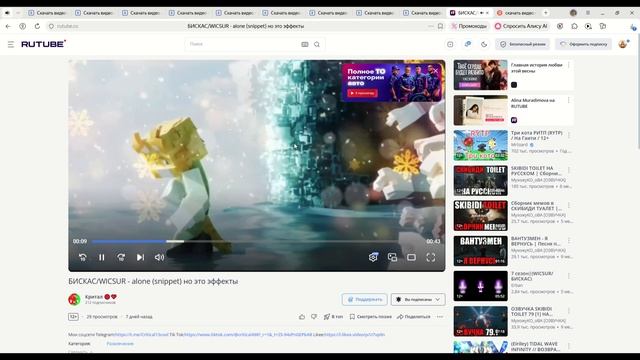Image resolution: width=640 pixels, height=360 pixels.
Task: Open a new browser tab with plus
Action: pyautogui.click(x=546, y=13)
